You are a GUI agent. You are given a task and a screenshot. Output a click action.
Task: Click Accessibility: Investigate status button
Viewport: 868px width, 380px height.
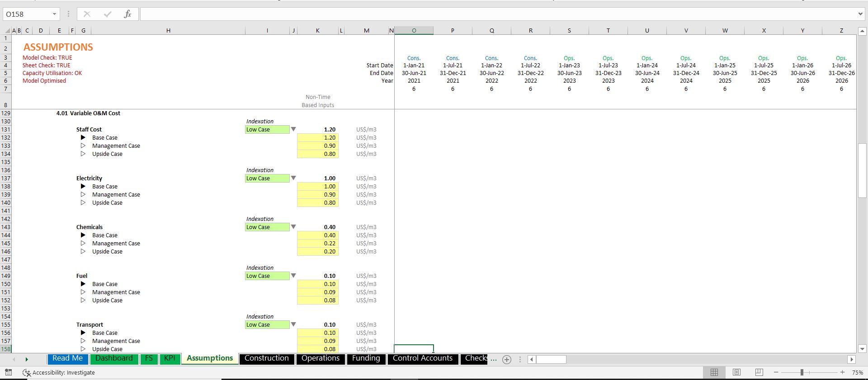pos(59,372)
